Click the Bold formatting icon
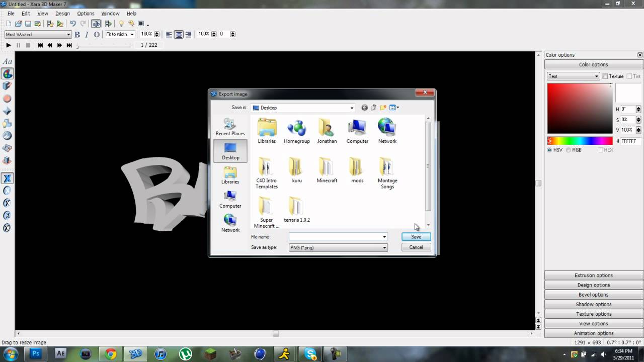Viewport: 644px width, 362px height. [77, 34]
